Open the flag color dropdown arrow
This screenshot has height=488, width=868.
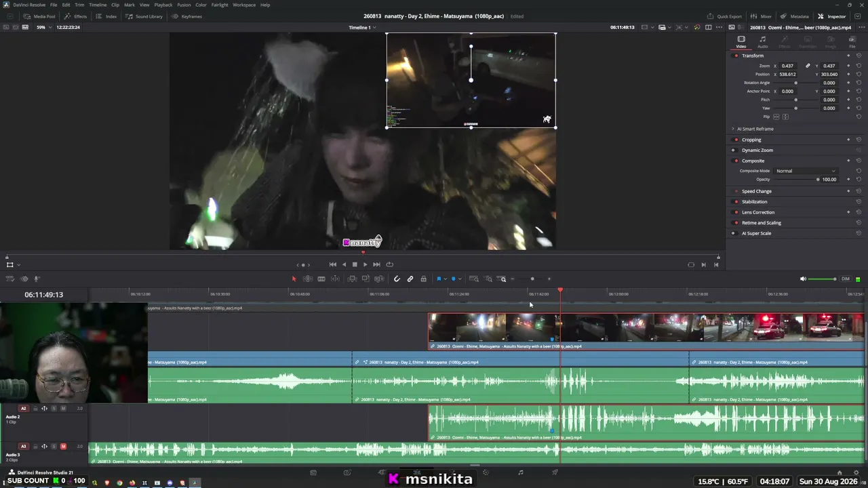[x=445, y=279]
